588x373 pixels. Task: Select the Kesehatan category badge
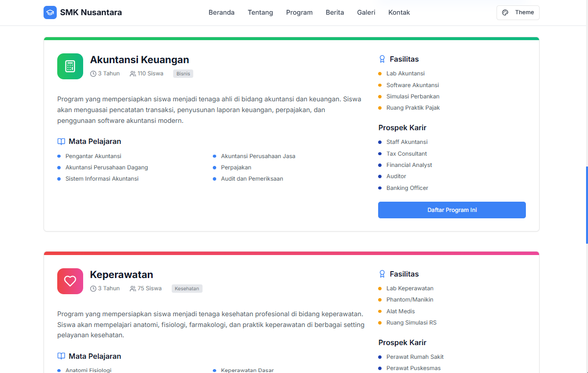(x=187, y=289)
